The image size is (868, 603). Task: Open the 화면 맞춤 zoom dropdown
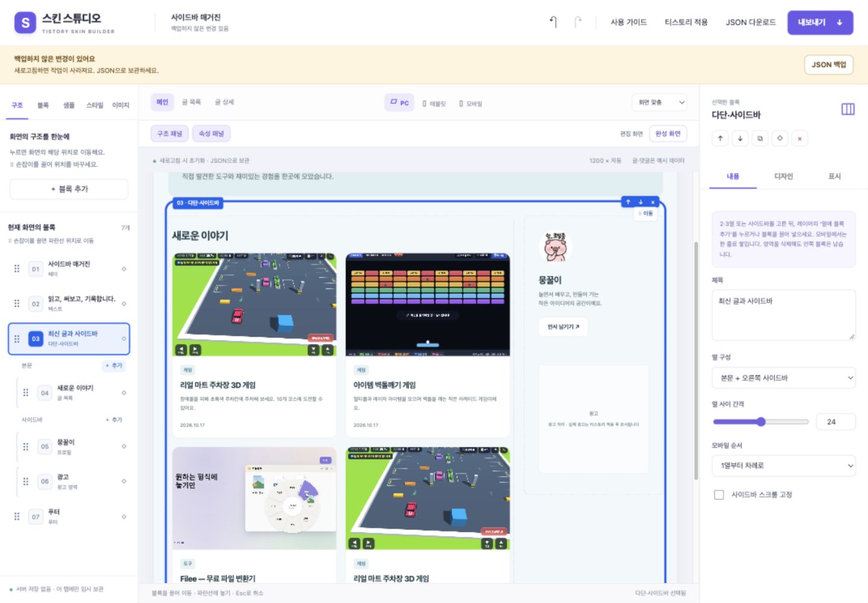click(x=659, y=103)
